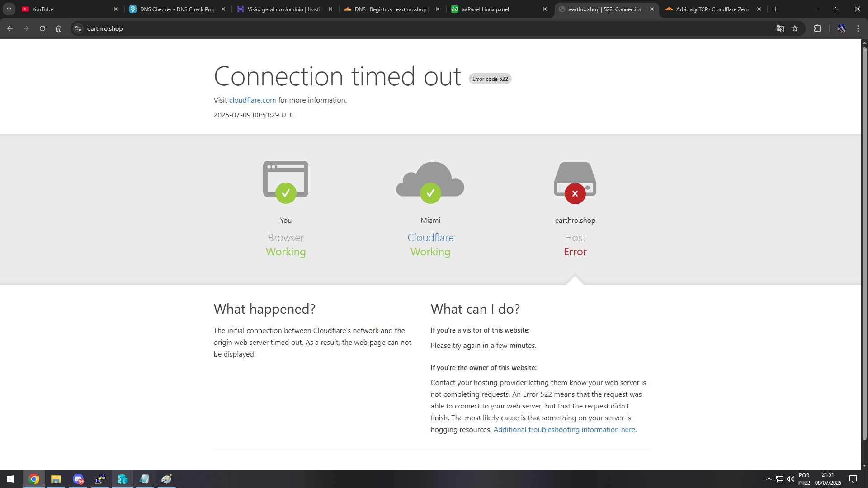868x488 pixels.
Task: Open a new tab with plus button
Action: point(775,9)
